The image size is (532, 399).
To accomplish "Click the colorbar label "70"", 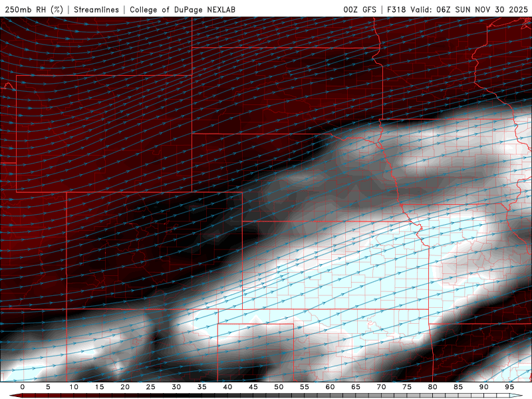I will tap(381, 387).
